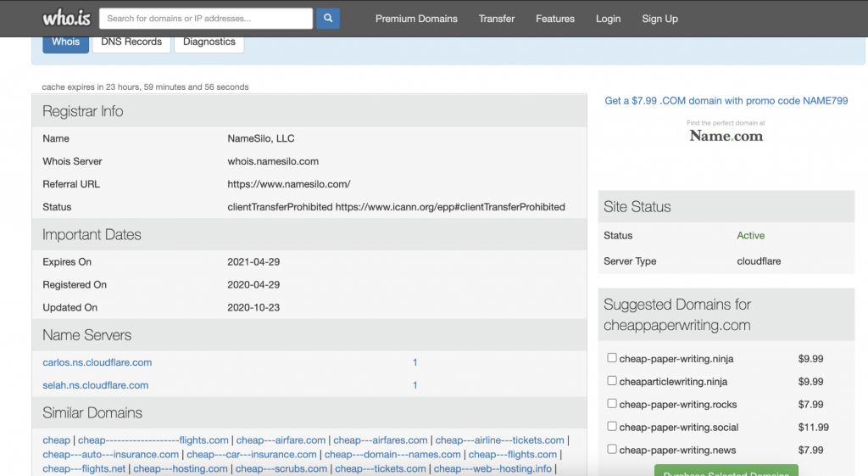This screenshot has width=868, height=476.
Task: Click the who.is logo
Action: [66, 19]
